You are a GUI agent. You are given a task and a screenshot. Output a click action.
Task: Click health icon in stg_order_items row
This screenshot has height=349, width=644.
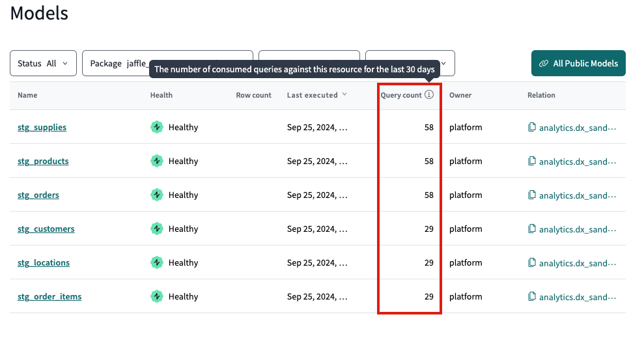[x=157, y=297]
